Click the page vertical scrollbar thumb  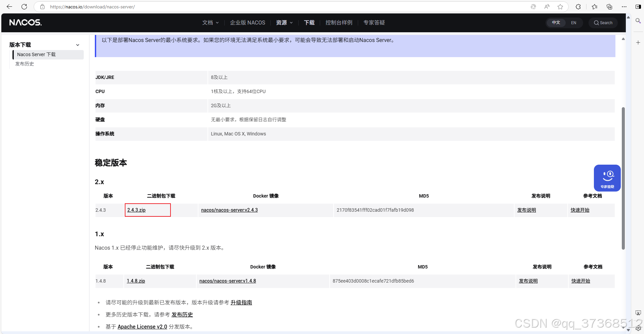[x=623, y=178]
